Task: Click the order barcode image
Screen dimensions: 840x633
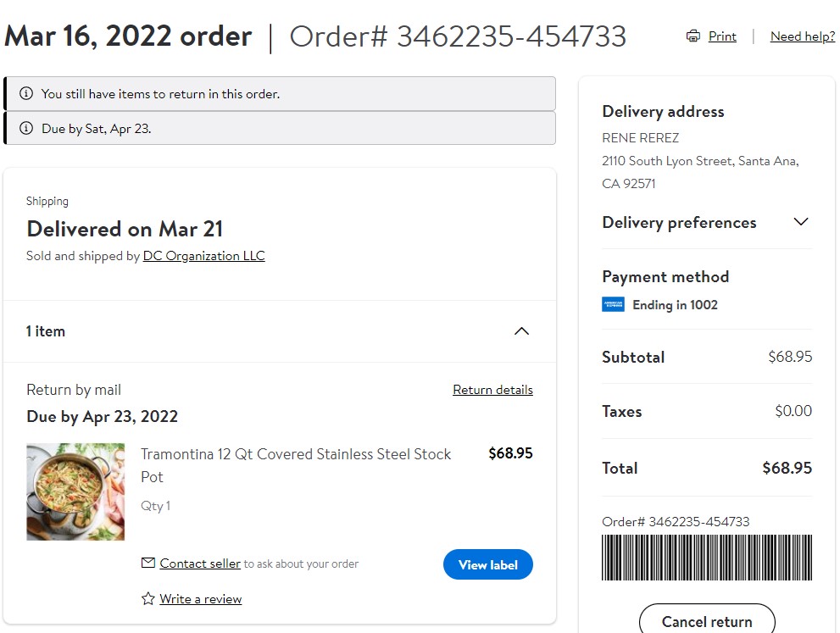Action: [x=707, y=558]
